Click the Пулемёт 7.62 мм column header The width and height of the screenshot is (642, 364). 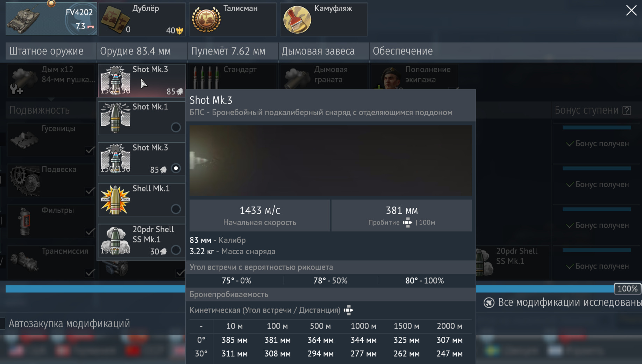[x=228, y=51]
